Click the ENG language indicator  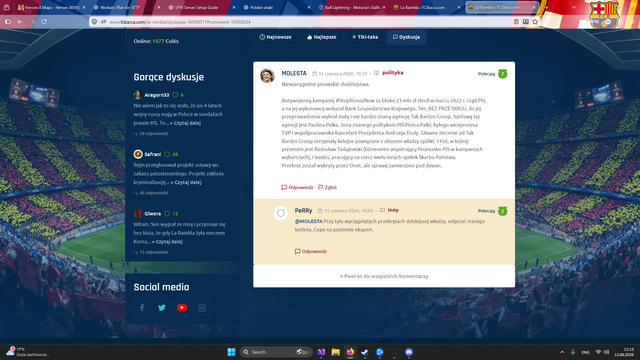585,352
